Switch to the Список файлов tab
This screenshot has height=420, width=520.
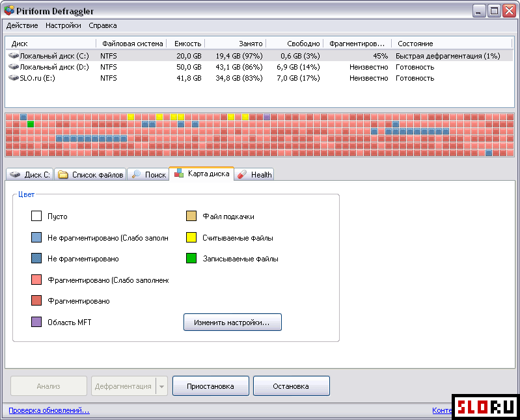(x=90, y=174)
